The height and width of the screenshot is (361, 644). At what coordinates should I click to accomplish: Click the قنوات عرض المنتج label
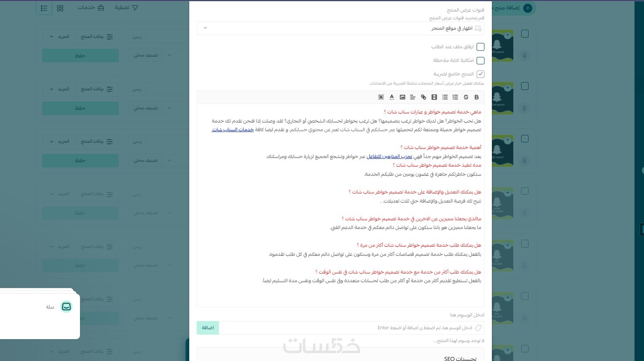[465, 10]
